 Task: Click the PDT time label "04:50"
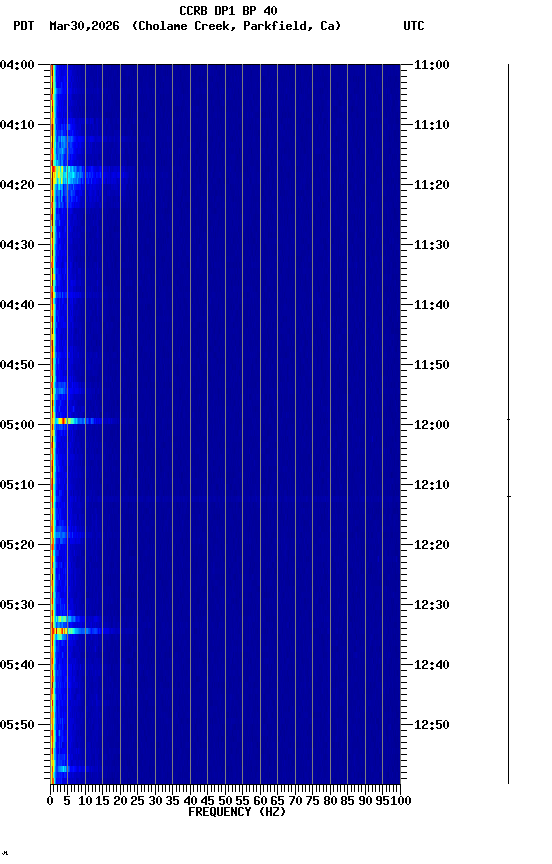pos(17,365)
